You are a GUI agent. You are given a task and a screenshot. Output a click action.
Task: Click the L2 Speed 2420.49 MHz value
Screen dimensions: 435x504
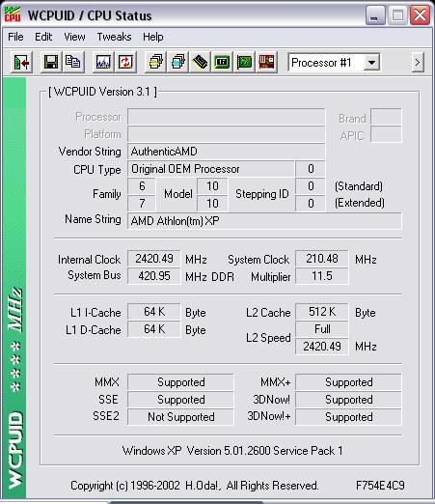click(322, 347)
